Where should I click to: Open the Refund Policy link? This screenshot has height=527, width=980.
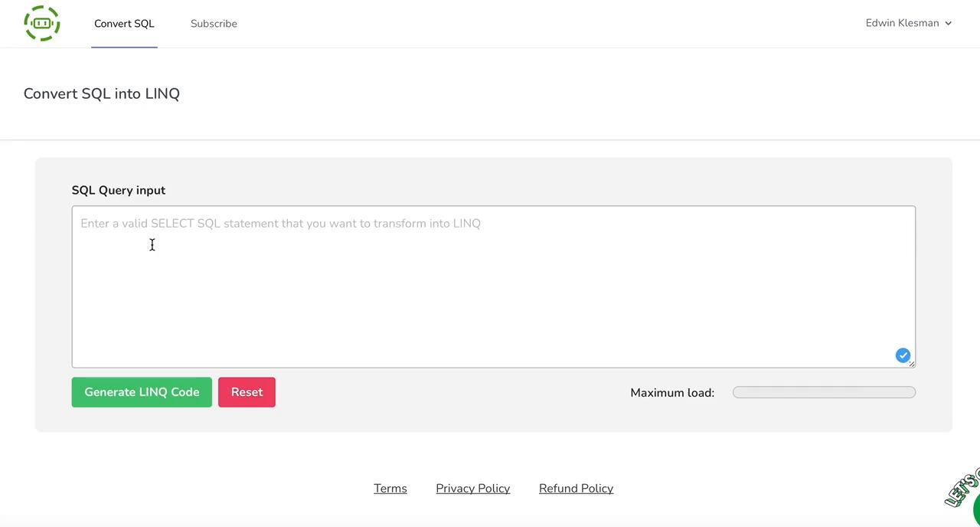[x=576, y=489]
